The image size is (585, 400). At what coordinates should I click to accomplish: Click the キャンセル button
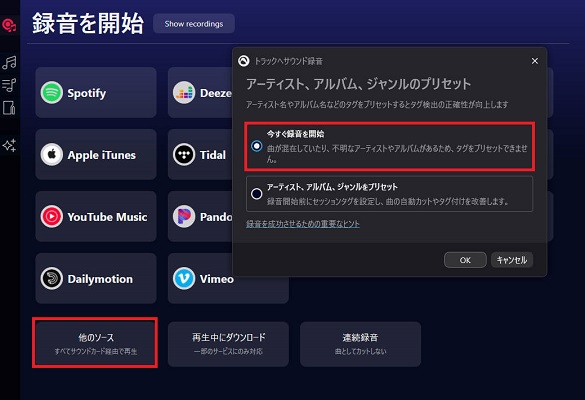[512, 260]
